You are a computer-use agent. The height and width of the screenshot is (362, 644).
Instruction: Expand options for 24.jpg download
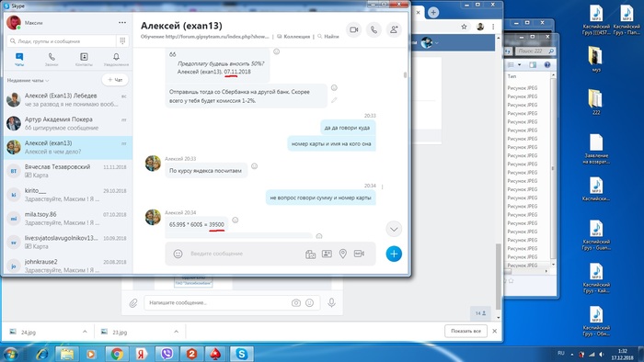tap(85, 332)
